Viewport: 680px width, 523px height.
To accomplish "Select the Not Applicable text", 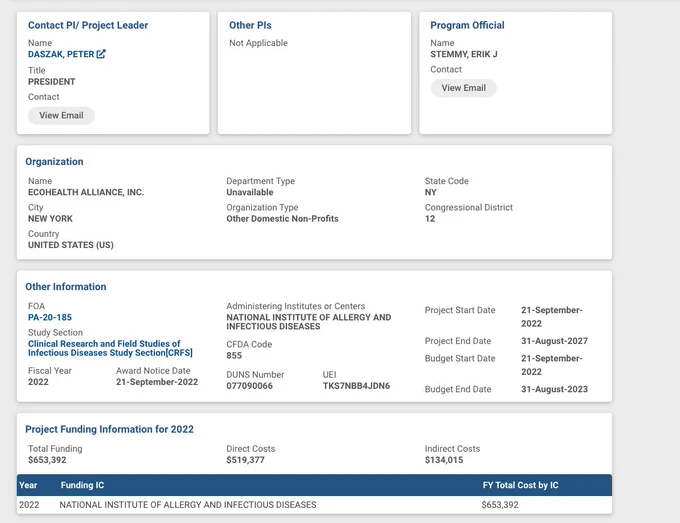I will click(x=258, y=43).
